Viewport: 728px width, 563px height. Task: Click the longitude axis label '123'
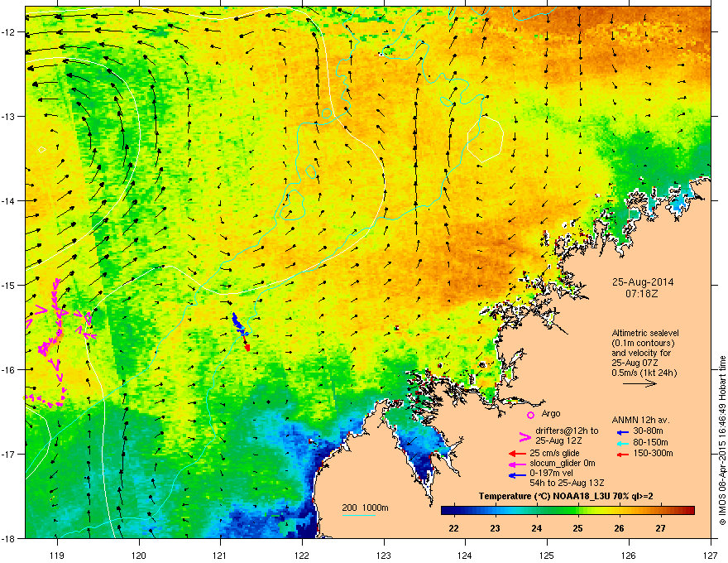pos(384,555)
